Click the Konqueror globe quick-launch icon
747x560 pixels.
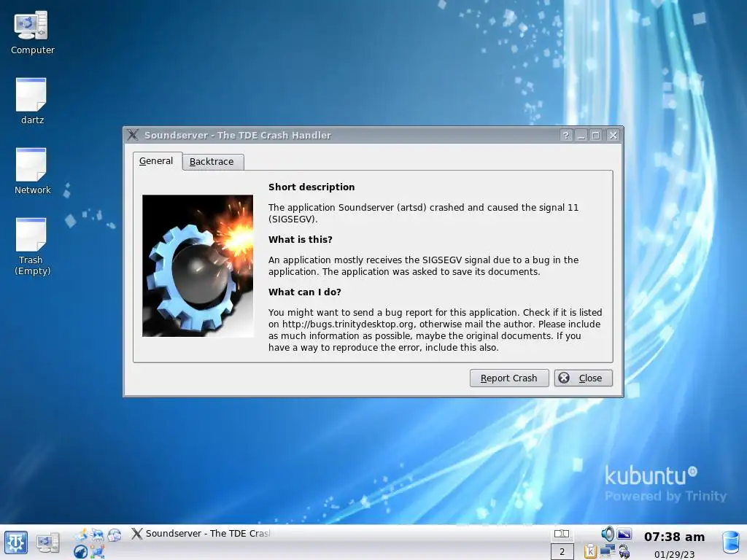pos(115,534)
